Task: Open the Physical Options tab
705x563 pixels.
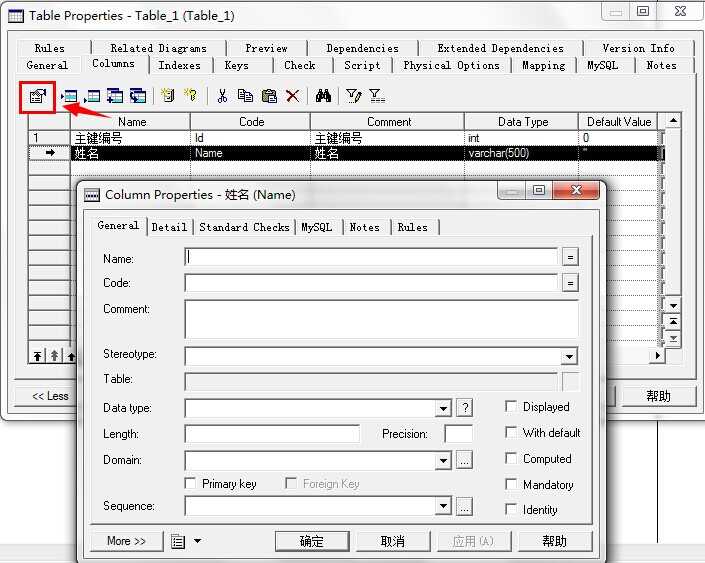Action: [451, 66]
